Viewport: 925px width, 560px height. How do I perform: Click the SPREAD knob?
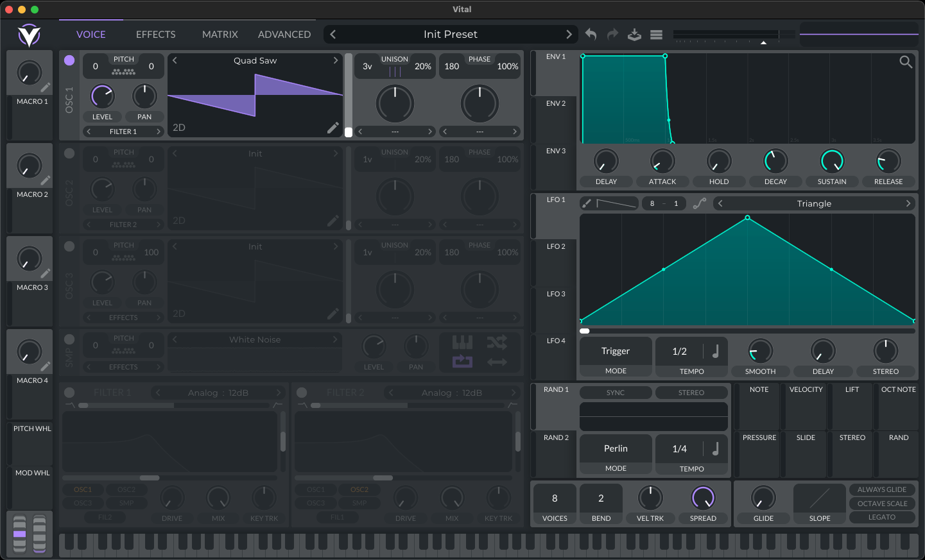(703, 498)
